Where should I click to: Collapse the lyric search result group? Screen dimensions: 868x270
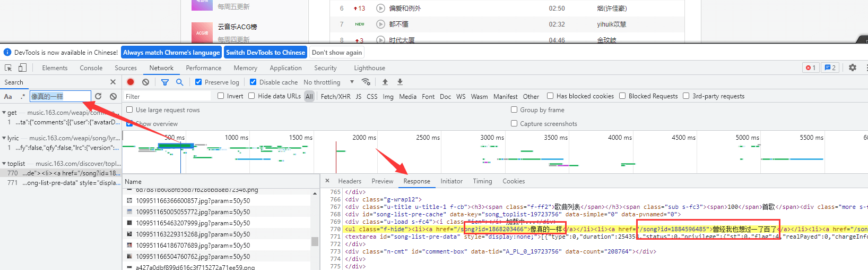[4, 138]
